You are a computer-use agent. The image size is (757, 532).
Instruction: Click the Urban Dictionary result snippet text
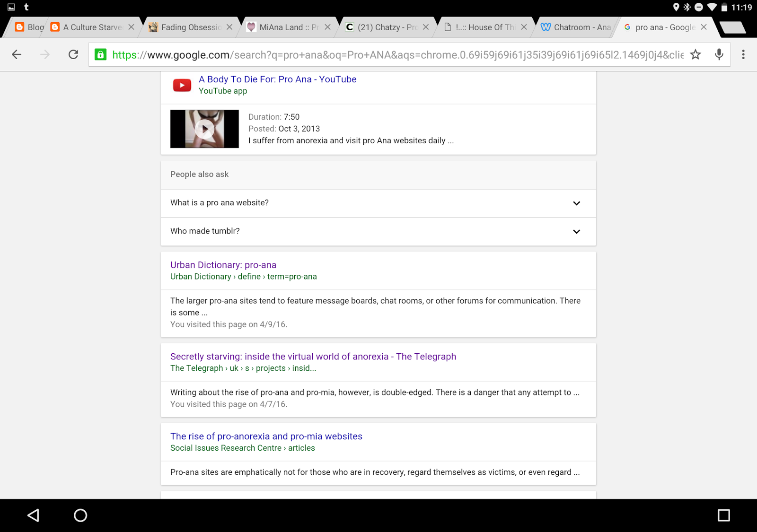376,306
